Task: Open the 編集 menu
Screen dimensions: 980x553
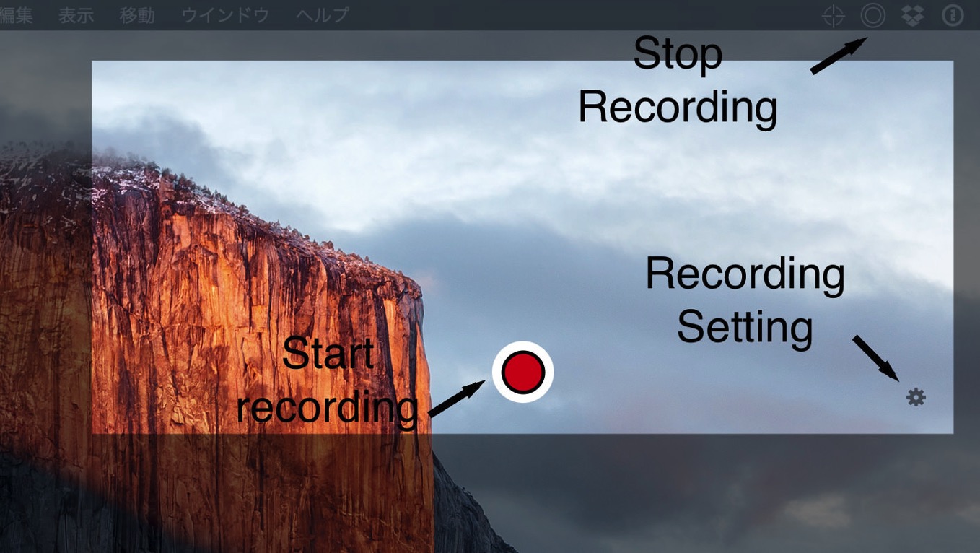Action: click(x=16, y=15)
